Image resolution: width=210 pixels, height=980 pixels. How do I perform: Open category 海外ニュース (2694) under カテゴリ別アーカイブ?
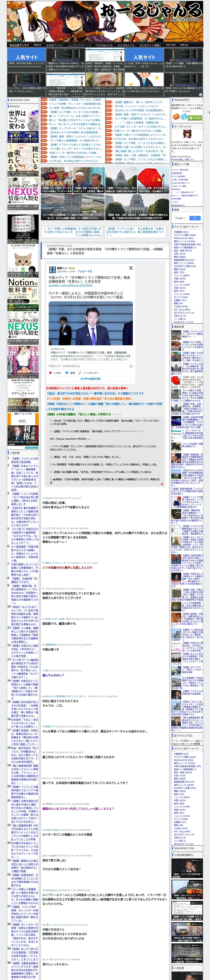pos(184,263)
